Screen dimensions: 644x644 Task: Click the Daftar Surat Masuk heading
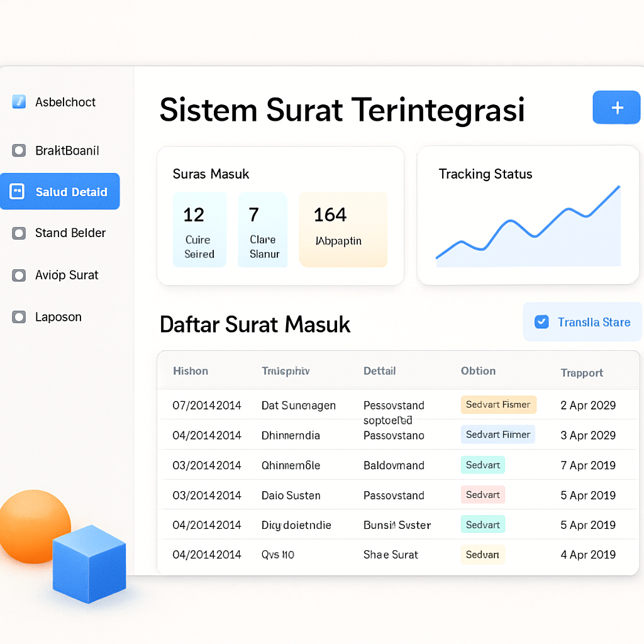coord(255,325)
